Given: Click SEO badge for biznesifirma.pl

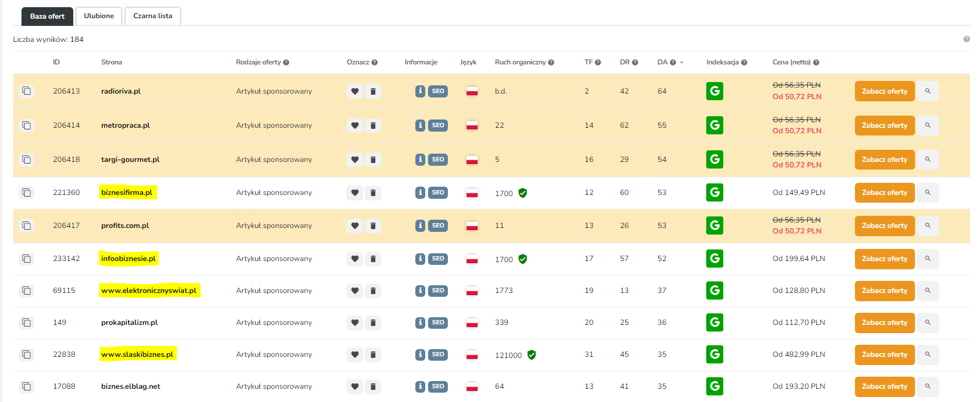Looking at the screenshot, I should [438, 193].
